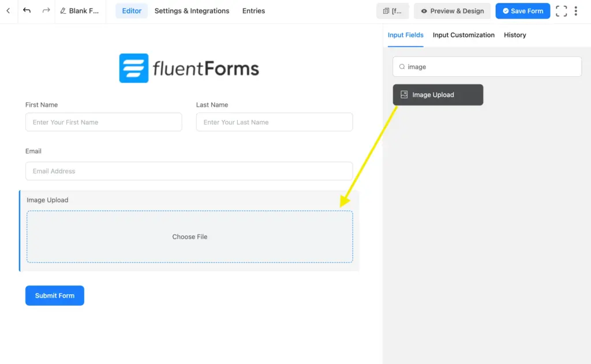Click the Save Form button
This screenshot has width=591, height=364.
coord(522,11)
